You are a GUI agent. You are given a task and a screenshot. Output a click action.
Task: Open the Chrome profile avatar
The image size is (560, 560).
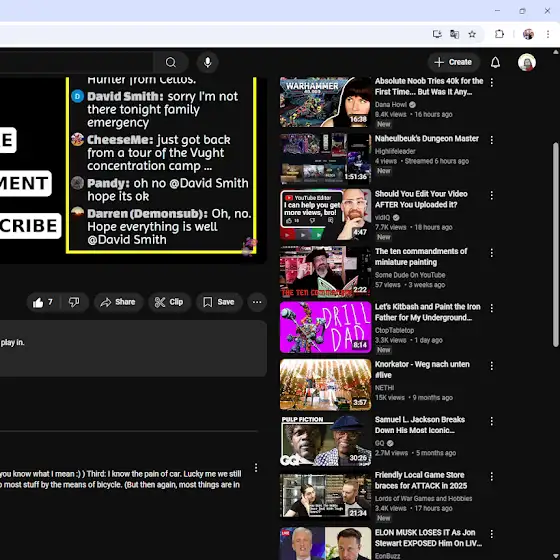(528, 34)
